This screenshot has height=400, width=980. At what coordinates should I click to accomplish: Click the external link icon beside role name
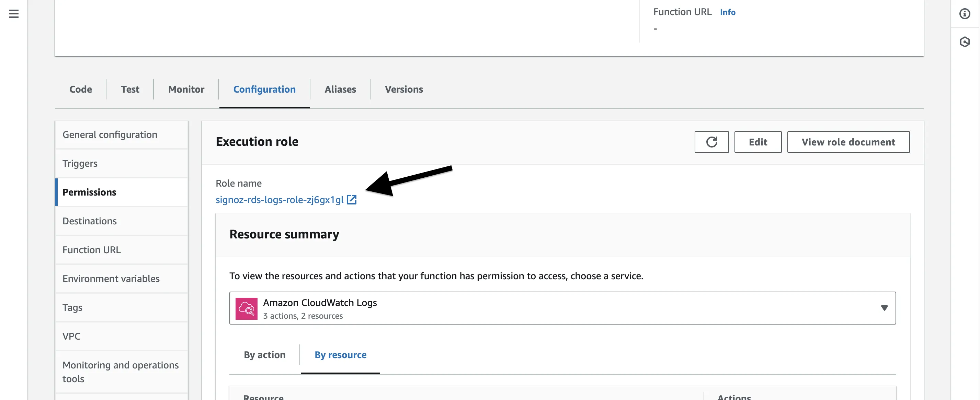coord(352,200)
